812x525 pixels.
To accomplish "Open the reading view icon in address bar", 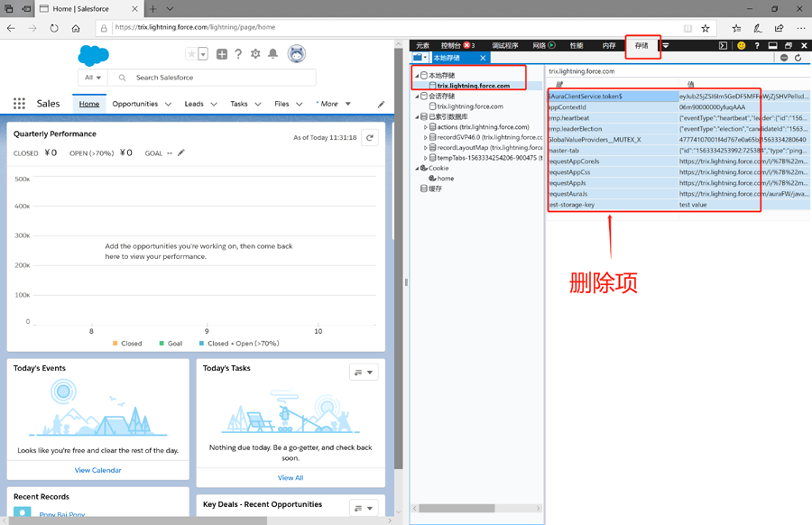I will click(687, 29).
